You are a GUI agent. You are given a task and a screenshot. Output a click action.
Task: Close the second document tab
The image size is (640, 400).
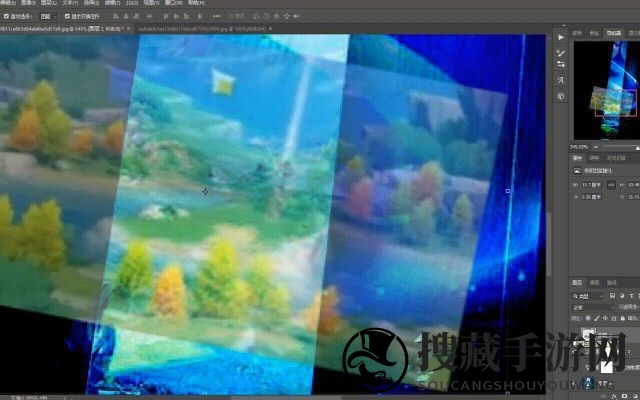click(x=271, y=29)
